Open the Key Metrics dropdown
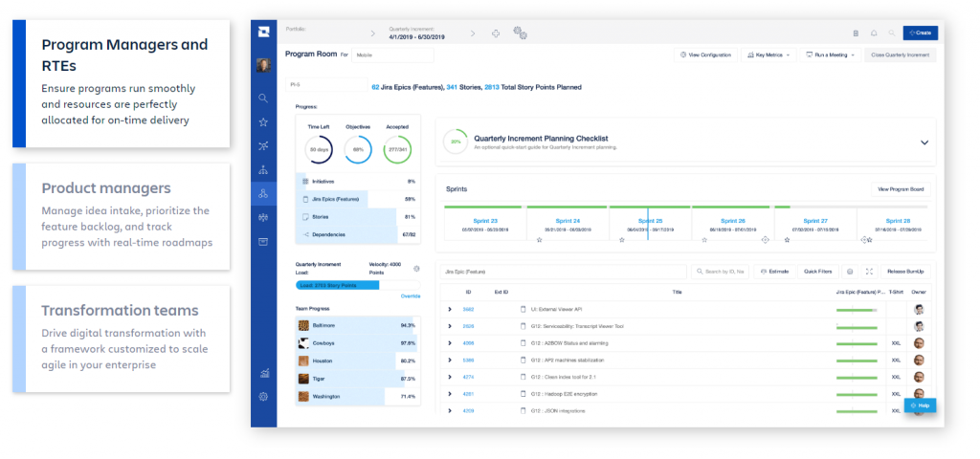980x459 pixels. (x=768, y=55)
